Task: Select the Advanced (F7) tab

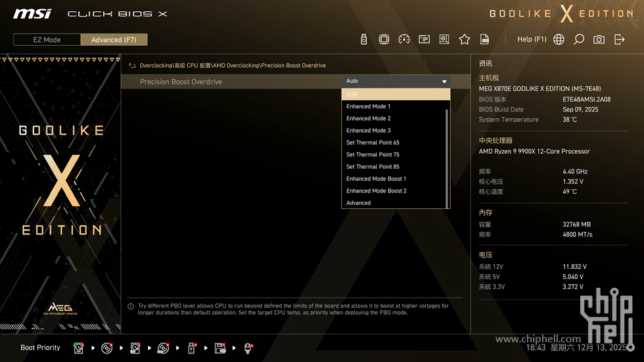Action: [x=114, y=39]
